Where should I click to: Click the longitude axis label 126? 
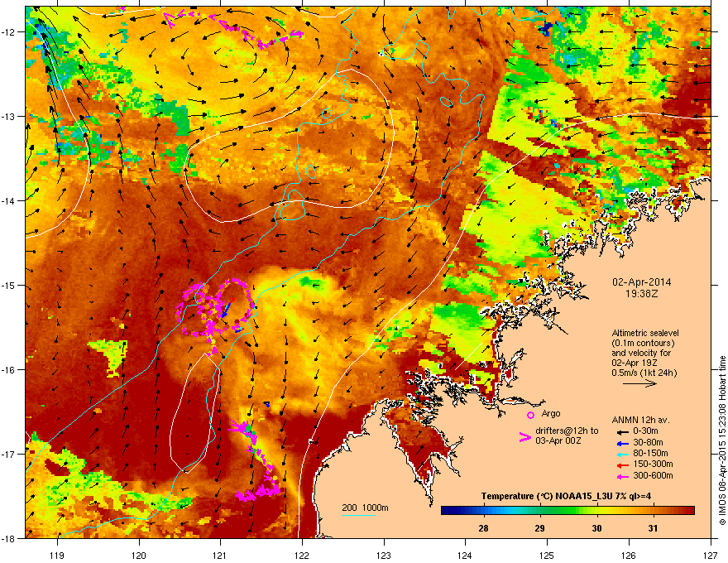coord(629,555)
